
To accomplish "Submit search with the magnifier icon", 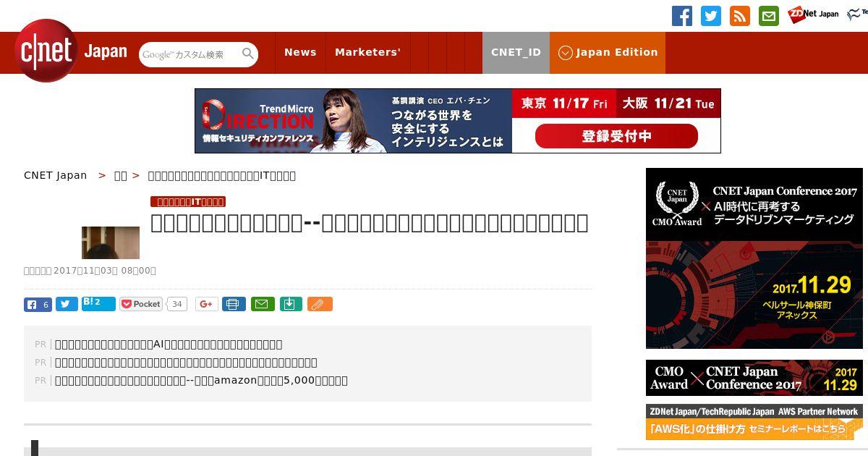I will click(x=248, y=54).
